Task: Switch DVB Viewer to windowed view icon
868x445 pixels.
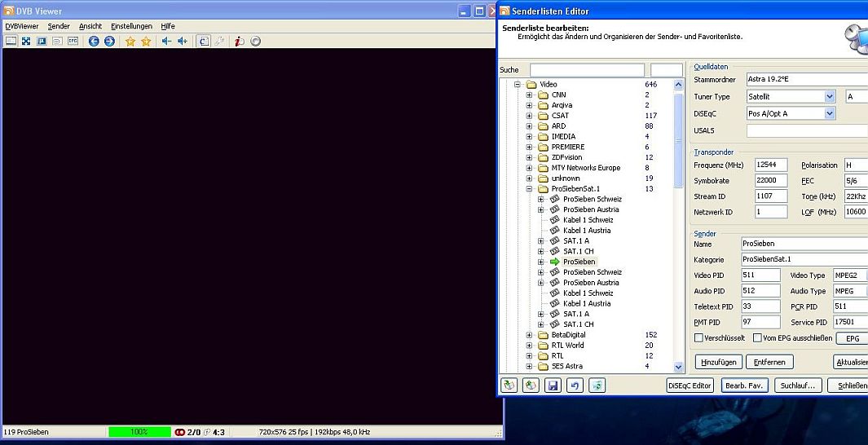Action: pyautogui.click(x=11, y=41)
